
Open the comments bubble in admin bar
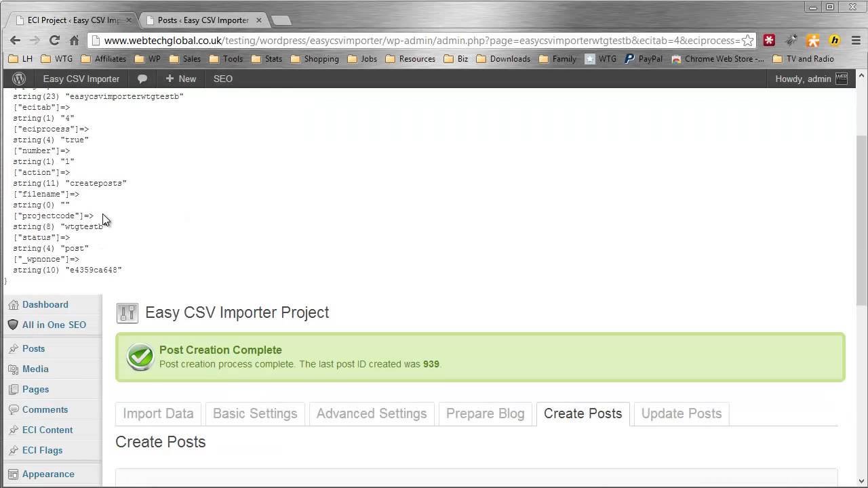tap(142, 79)
